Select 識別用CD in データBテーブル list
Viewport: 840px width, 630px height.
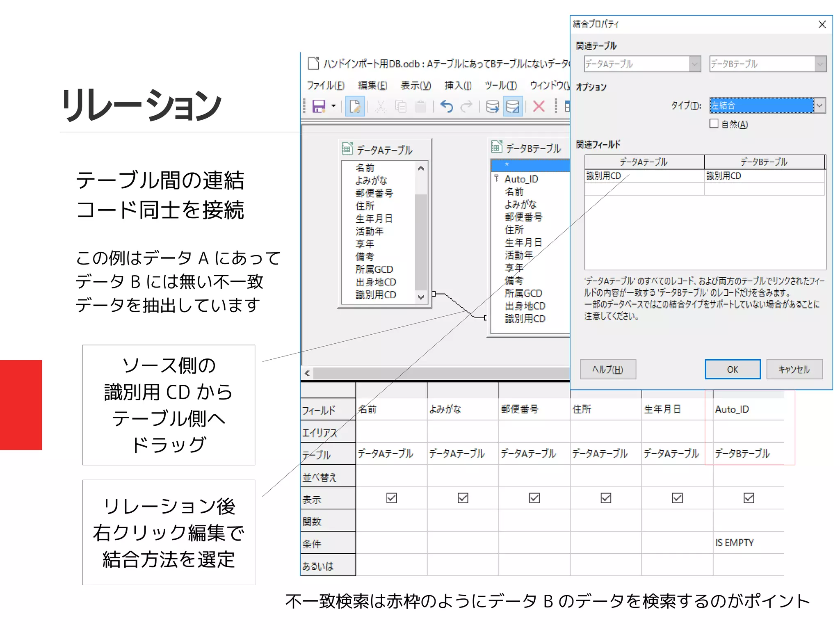(525, 318)
